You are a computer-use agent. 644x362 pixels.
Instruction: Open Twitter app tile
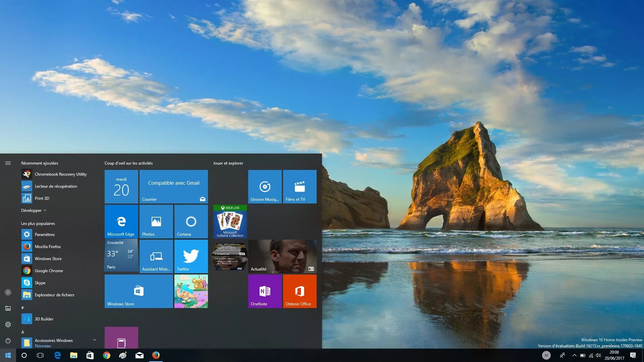pyautogui.click(x=191, y=256)
